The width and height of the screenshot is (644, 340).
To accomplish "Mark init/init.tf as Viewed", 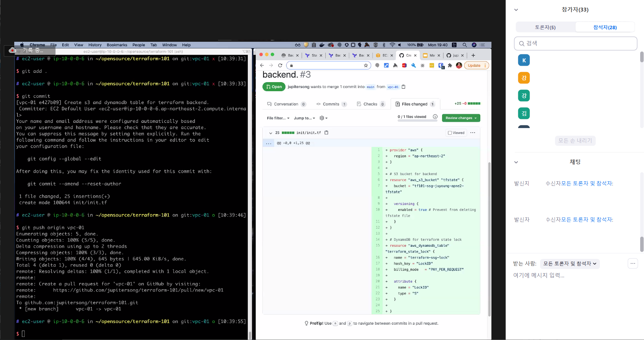I will coord(456,133).
